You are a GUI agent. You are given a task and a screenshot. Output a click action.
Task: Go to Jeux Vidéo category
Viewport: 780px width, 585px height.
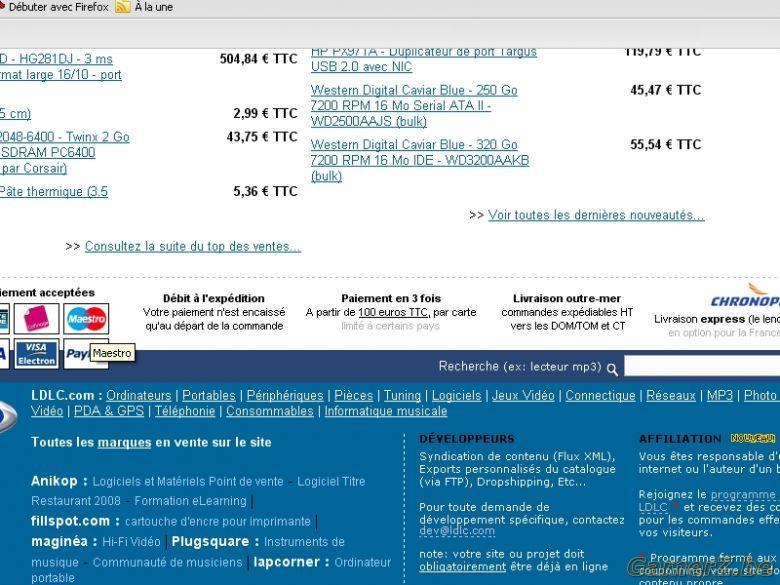[523, 395]
